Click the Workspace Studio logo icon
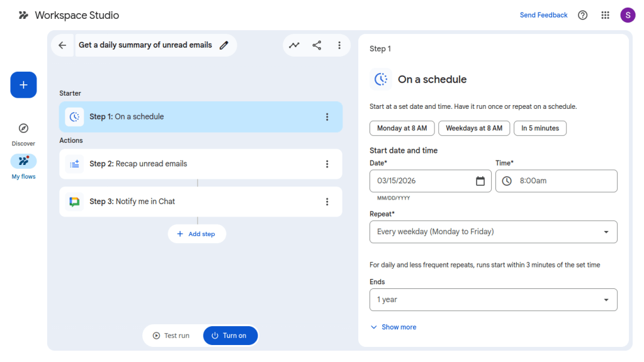This screenshot has height=362, width=644. click(x=23, y=15)
